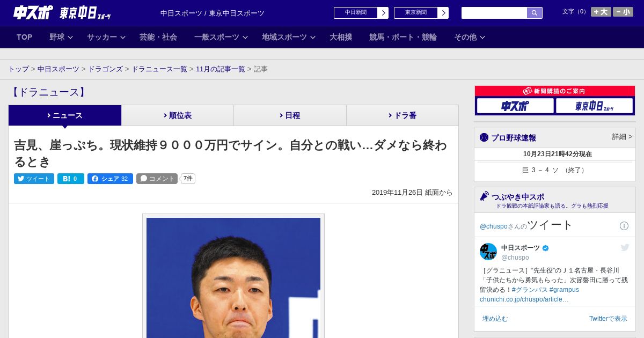
Task: Click 巨 3 − 4 ソ score row
Action: tap(554, 170)
